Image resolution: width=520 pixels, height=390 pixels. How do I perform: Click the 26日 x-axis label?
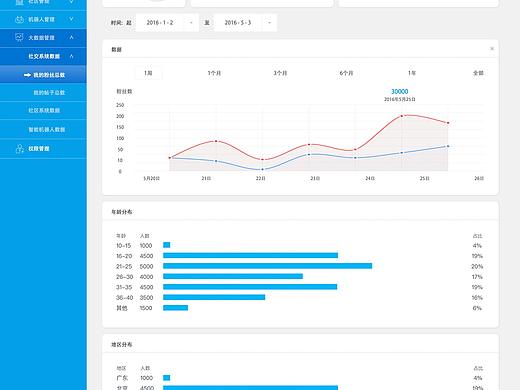479,178
